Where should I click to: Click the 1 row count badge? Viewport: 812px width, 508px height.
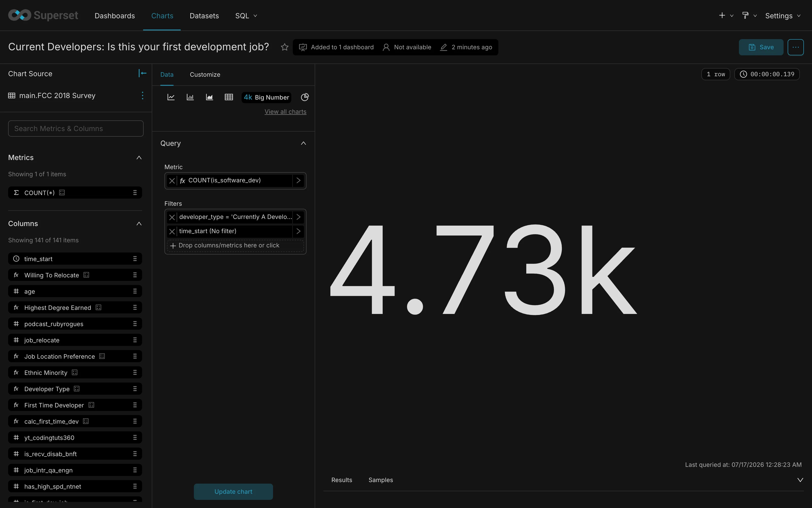716,74
